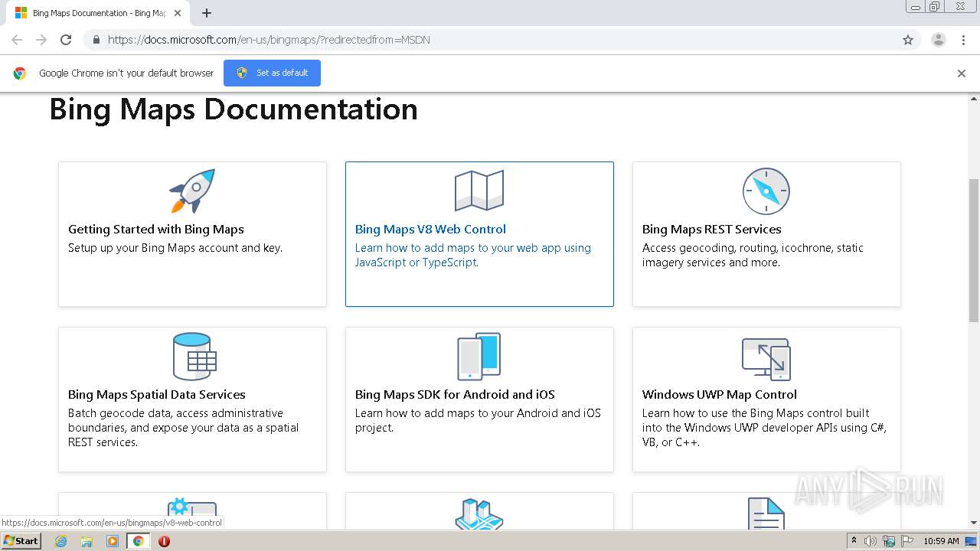
Task: Close the Bing Maps Documentation tab
Action: pos(178,13)
